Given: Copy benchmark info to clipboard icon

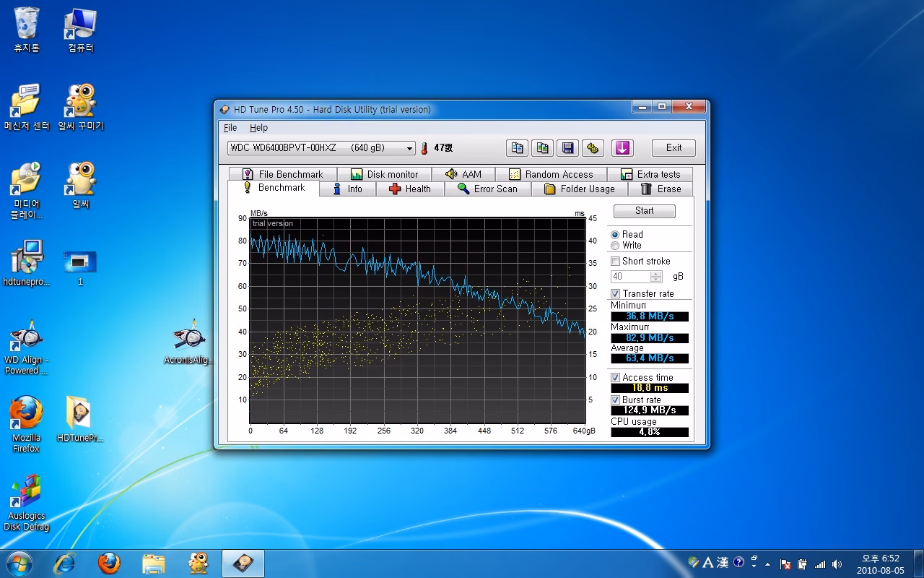Looking at the screenshot, I should pos(517,148).
